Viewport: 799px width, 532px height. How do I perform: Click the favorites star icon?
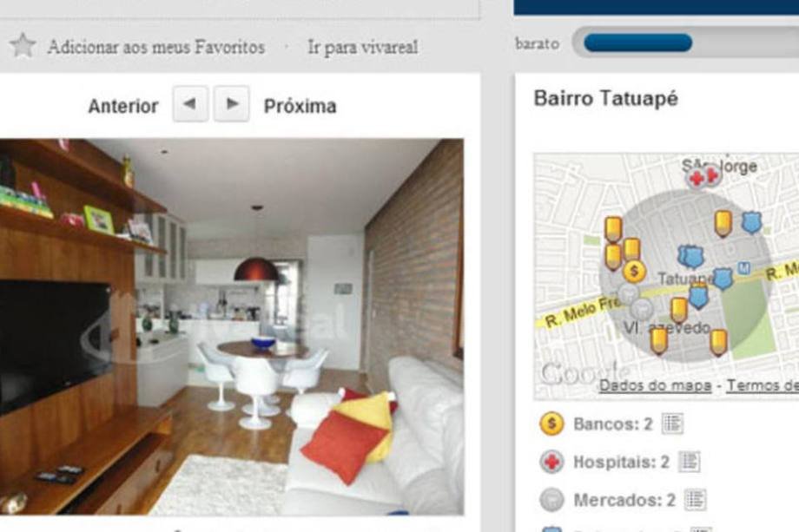click(x=23, y=46)
